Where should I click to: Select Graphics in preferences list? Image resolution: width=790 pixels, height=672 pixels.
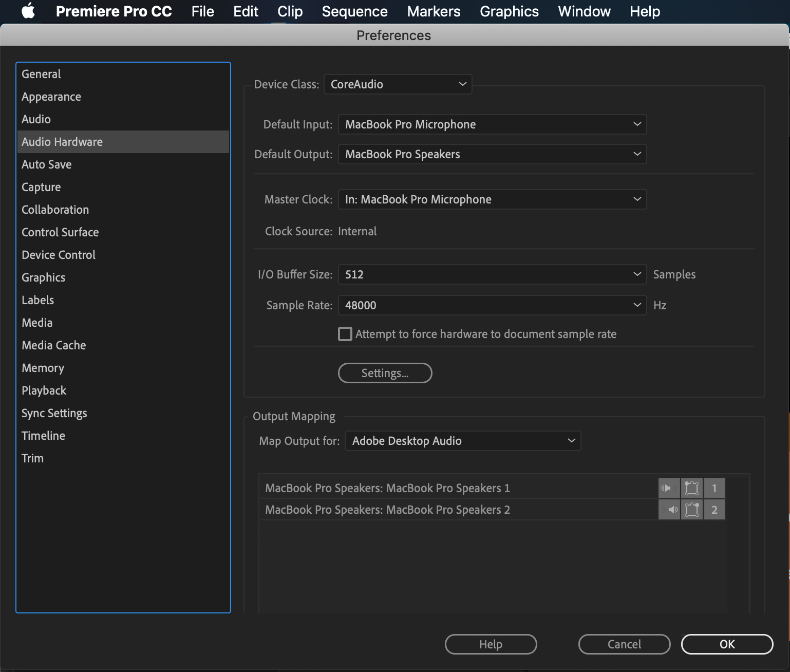(123, 277)
